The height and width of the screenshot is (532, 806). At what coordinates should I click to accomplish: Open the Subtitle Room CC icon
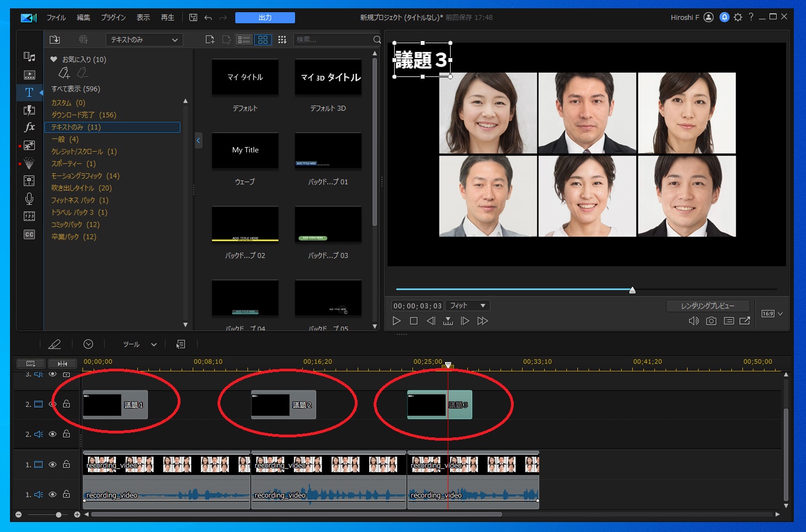[x=29, y=235]
